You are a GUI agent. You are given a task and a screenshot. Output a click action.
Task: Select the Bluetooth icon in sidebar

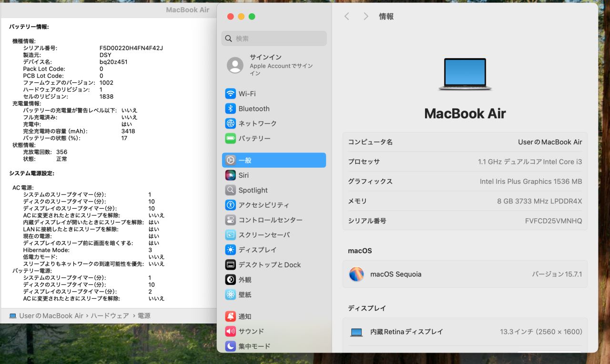click(231, 109)
